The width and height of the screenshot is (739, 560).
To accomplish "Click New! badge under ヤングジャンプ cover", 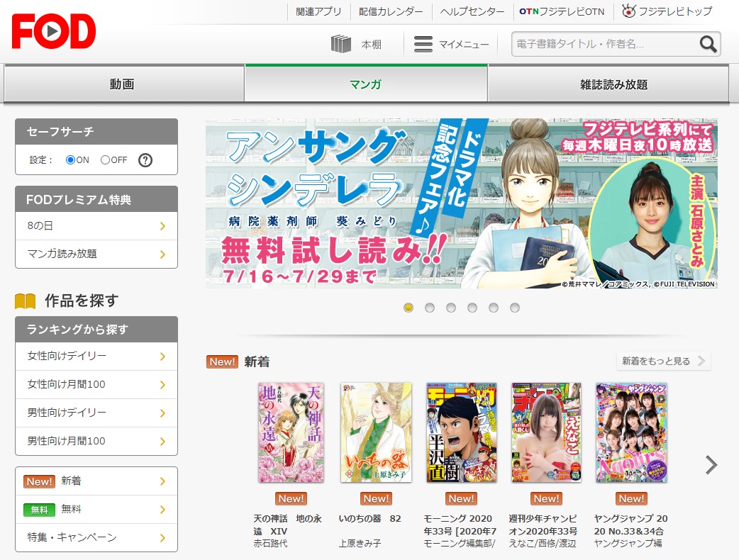I will coord(631,498).
